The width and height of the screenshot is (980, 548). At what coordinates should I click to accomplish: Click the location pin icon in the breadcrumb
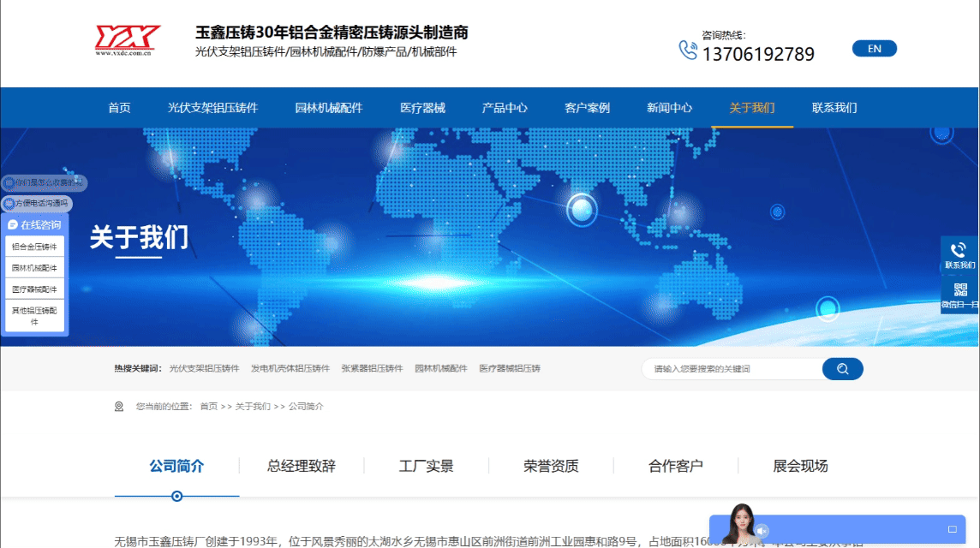click(118, 407)
